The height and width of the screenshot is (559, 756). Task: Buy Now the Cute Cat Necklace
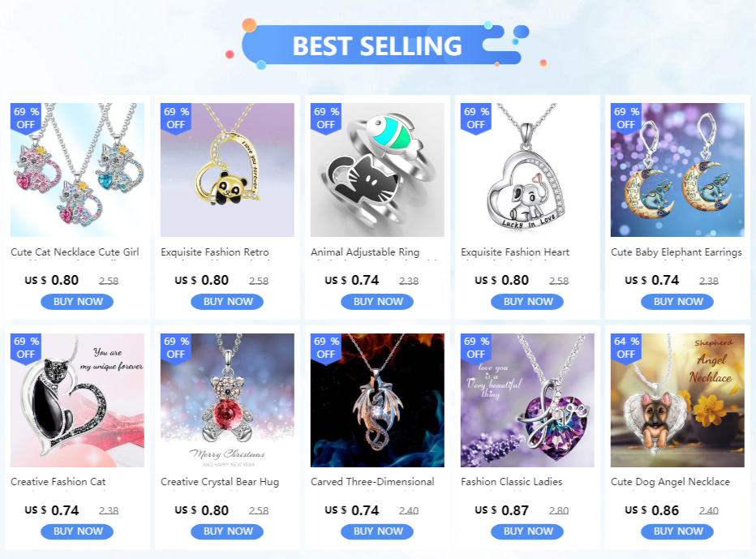[77, 302]
